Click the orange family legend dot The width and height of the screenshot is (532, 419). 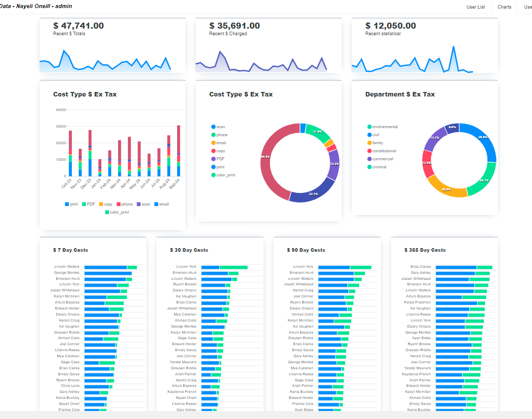(x=369, y=143)
